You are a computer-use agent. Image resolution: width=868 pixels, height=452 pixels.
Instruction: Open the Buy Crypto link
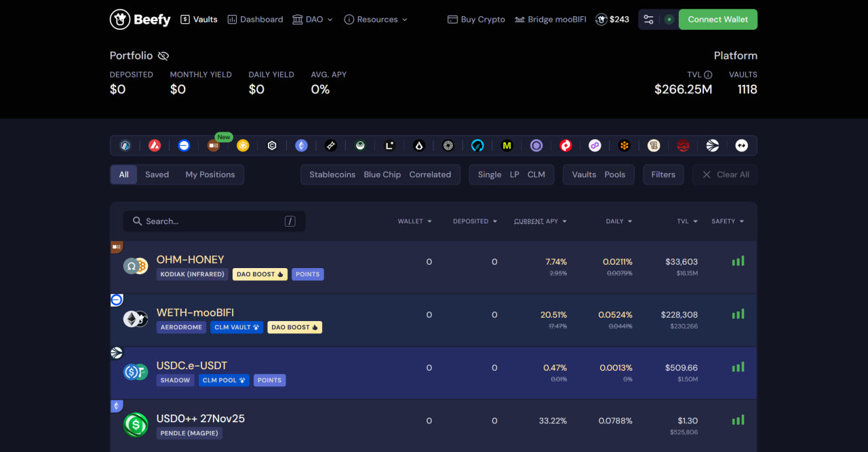(x=476, y=20)
